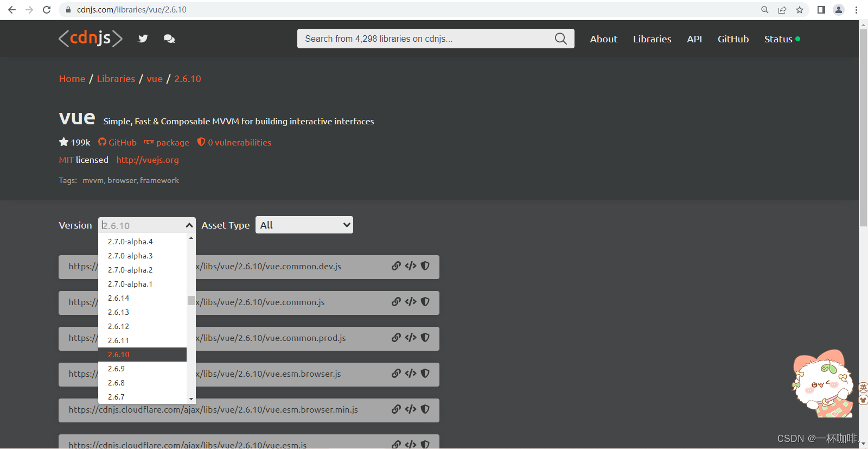The width and height of the screenshot is (868, 449).
Task: Open the Chrome three-dot menu
Action: point(856,10)
